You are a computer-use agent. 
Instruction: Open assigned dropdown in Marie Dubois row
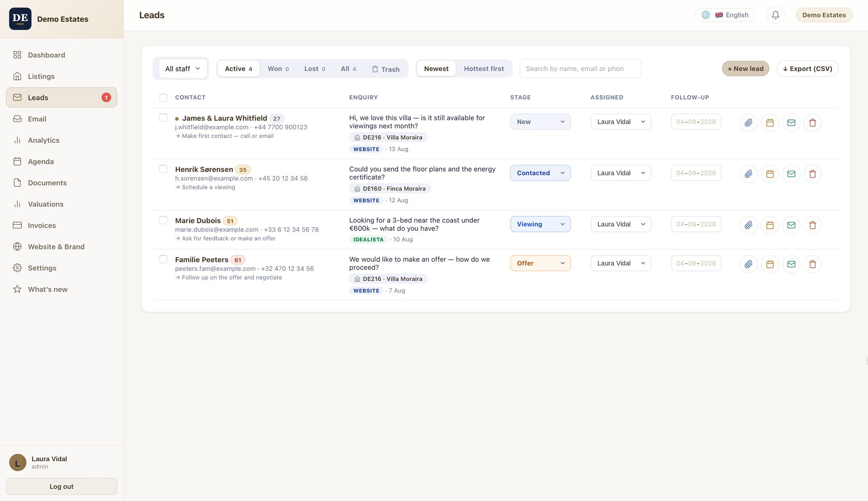click(621, 224)
